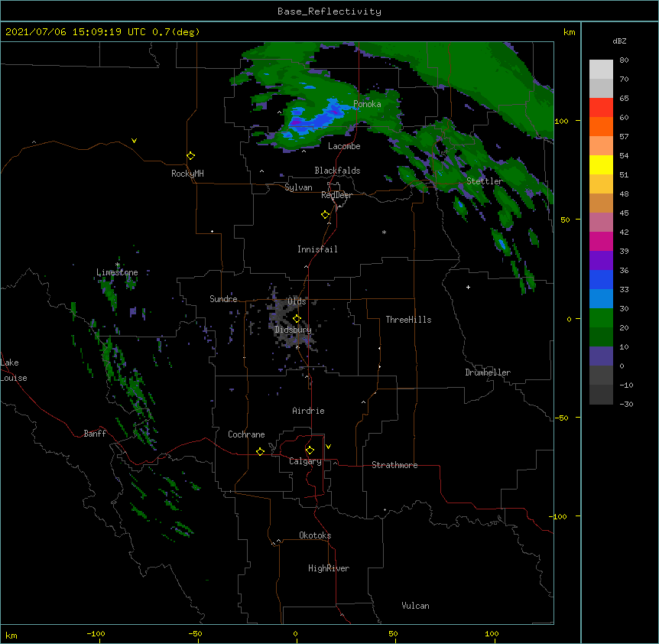Click the yellow 54 dBZ legend swatch
The height and width of the screenshot is (644, 659).
(x=601, y=164)
